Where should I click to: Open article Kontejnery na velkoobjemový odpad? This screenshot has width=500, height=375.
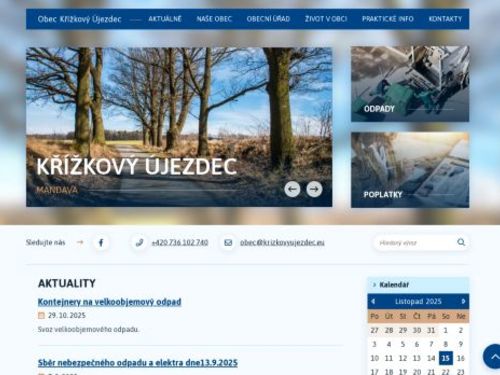point(110,302)
